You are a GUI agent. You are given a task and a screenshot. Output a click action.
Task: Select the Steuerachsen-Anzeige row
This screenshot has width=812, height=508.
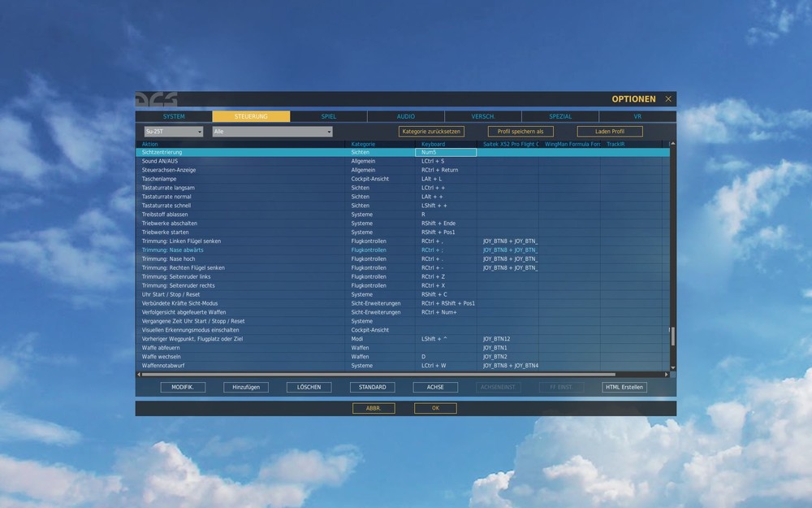coord(403,170)
